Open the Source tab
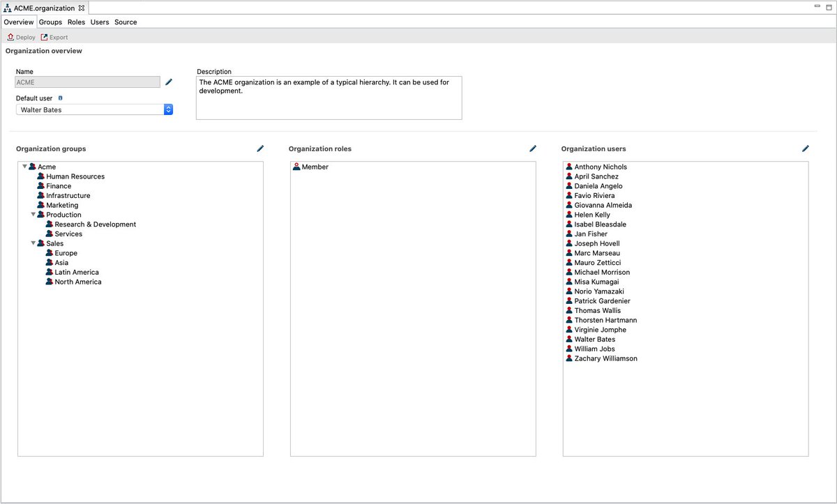 pos(126,22)
